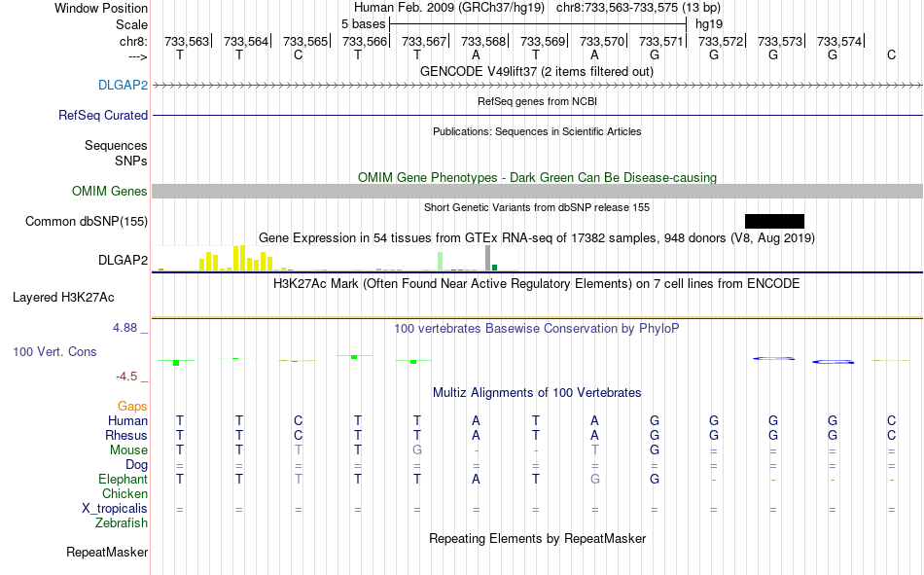Click the 5 bases scale bar

(538, 24)
